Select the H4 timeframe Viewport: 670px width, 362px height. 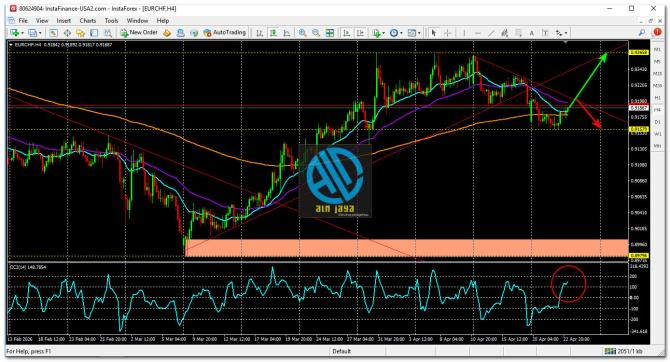pyautogui.click(x=657, y=110)
